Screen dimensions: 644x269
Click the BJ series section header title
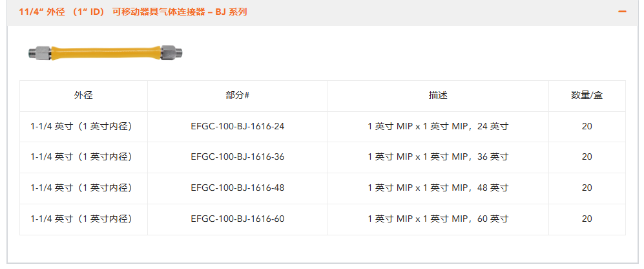pyautogui.click(x=132, y=12)
